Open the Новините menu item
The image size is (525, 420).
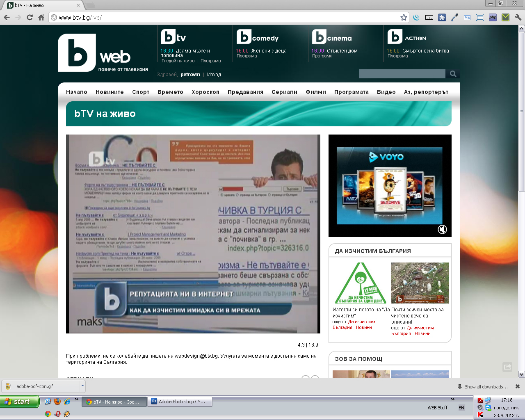110,92
